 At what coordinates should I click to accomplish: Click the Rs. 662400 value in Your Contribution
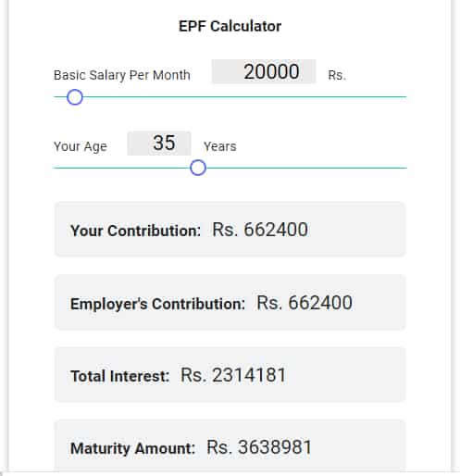click(x=260, y=230)
